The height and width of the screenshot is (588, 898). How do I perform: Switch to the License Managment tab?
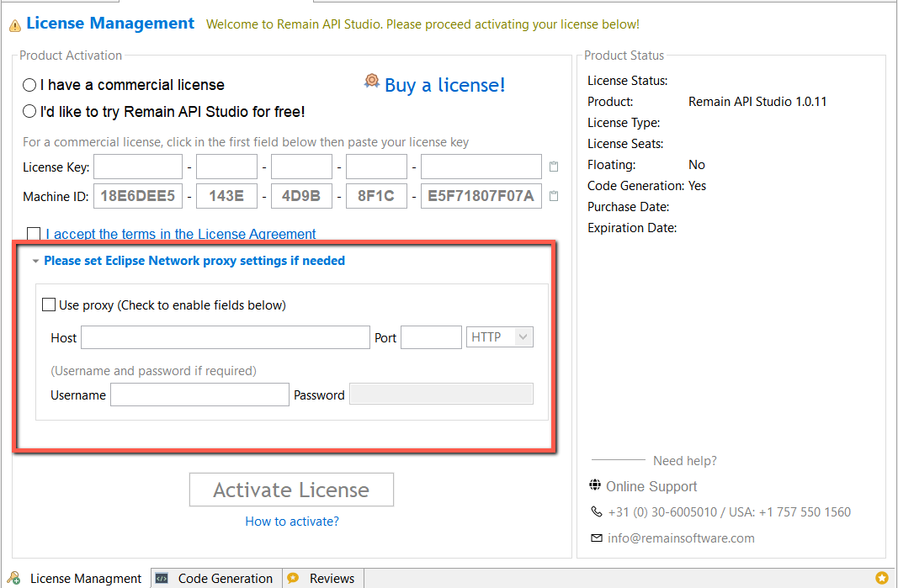[77, 578]
